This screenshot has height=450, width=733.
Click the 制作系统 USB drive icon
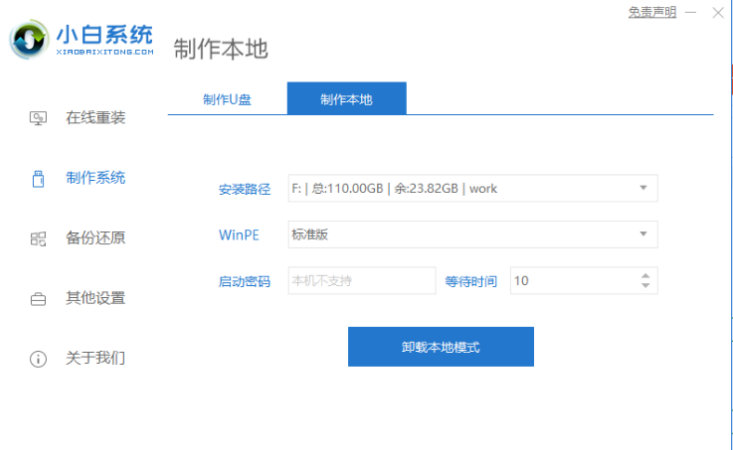[x=38, y=179]
